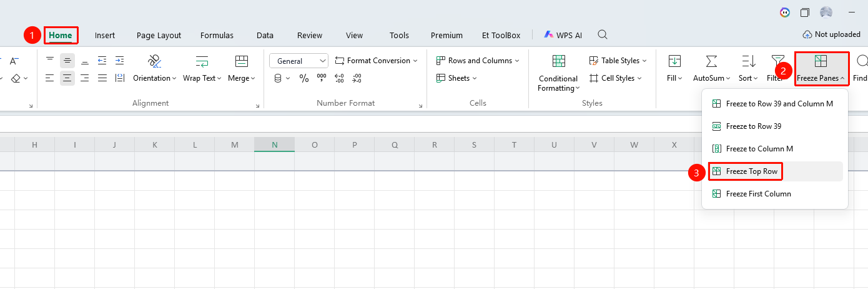Click the overlapping windows icon

coord(805,12)
